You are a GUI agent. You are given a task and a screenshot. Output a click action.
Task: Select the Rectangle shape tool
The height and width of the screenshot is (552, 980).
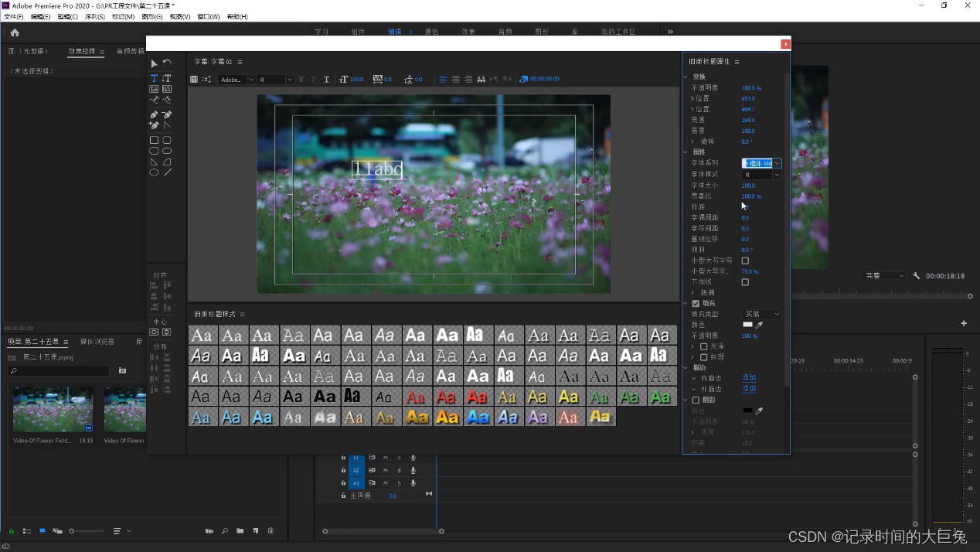pos(154,140)
